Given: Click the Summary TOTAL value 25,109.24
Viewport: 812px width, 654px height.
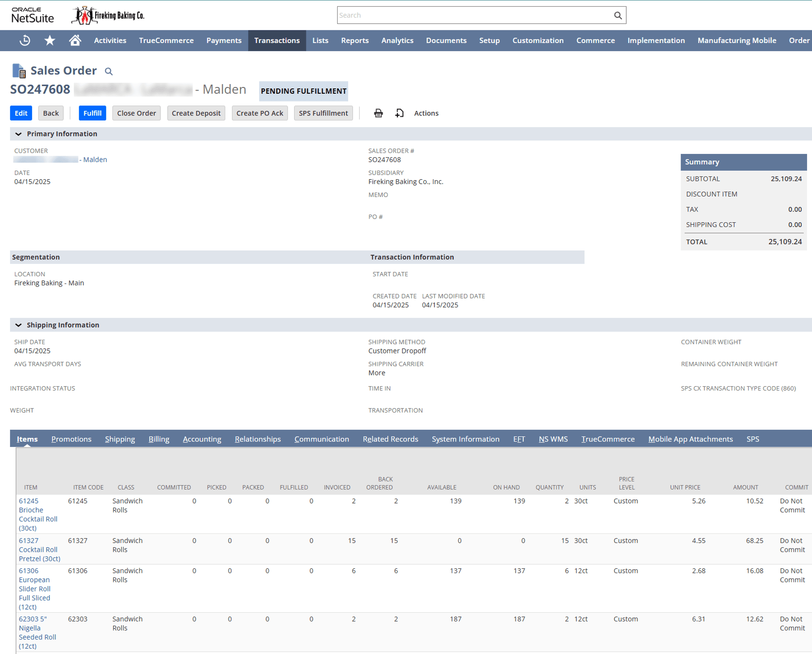Looking at the screenshot, I should (x=785, y=242).
